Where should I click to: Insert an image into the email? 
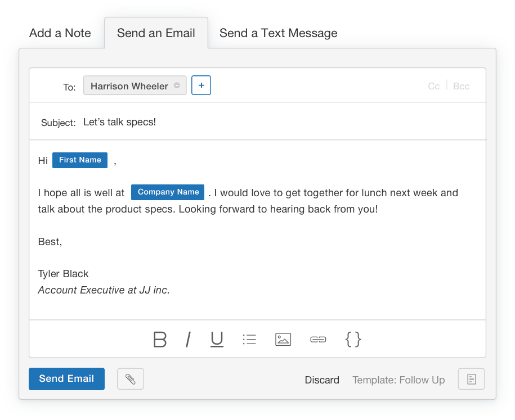click(283, 339)
